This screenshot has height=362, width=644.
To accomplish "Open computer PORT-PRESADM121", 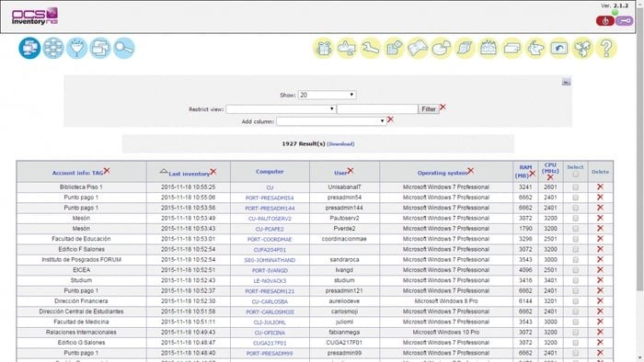I will (270, 291).
